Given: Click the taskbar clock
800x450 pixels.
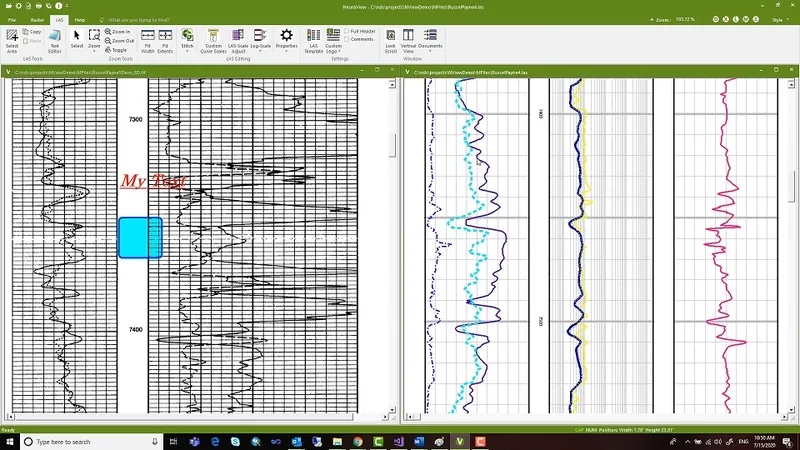Looking at the screenshot, I should (x=764, y=442).
